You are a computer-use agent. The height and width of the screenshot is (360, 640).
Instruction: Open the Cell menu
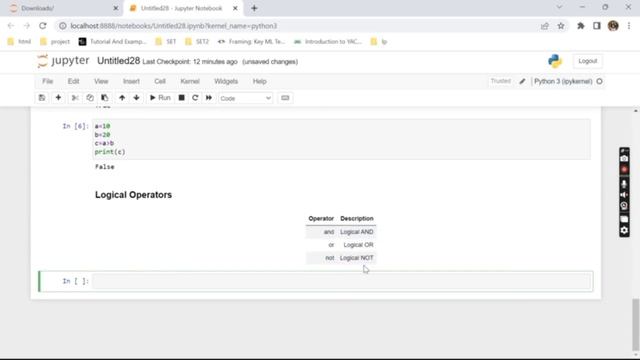[x=160, y=81]
